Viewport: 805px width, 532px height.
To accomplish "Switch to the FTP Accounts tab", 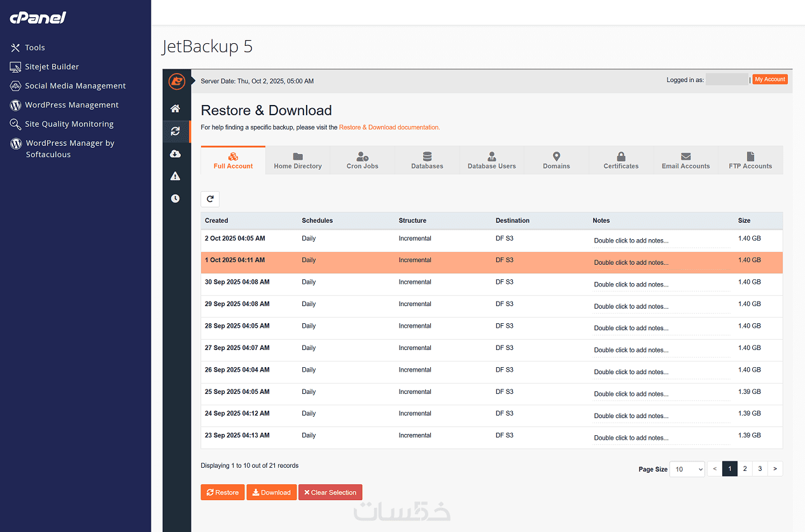I will click(x=750, y=160).
